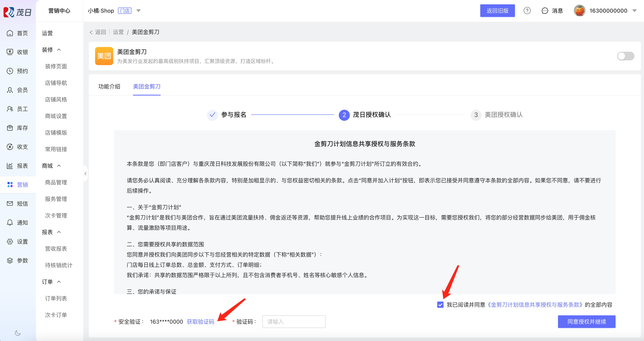Open the 小橘·Shop store dropdown
The height and width of the screenshot is (341, 644).
coord(139,11)
